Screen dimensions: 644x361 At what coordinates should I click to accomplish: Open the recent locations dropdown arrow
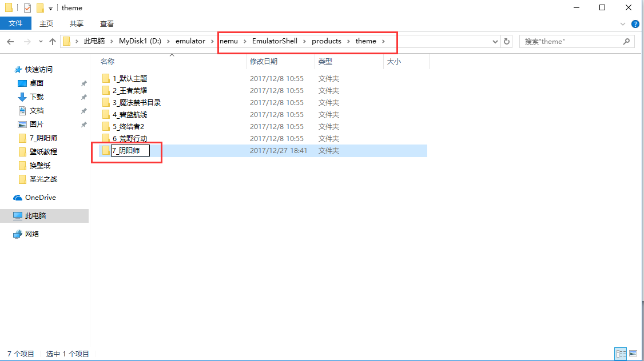(41, 41)
